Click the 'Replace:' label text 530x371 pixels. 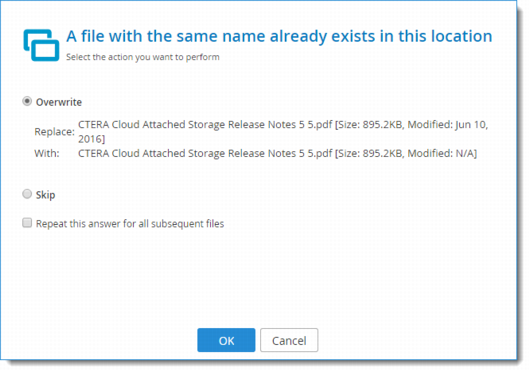(x=54, y=132)
